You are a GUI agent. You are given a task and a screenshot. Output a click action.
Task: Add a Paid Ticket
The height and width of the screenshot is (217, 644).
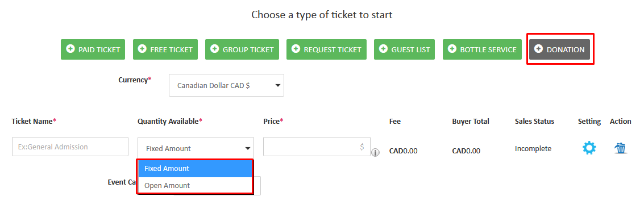tap(93, 49)
